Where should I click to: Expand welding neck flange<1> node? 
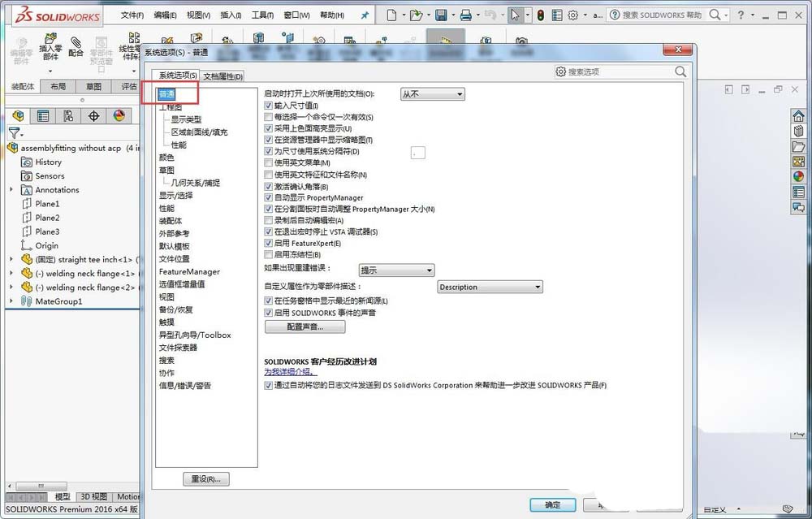click(11, 272)
